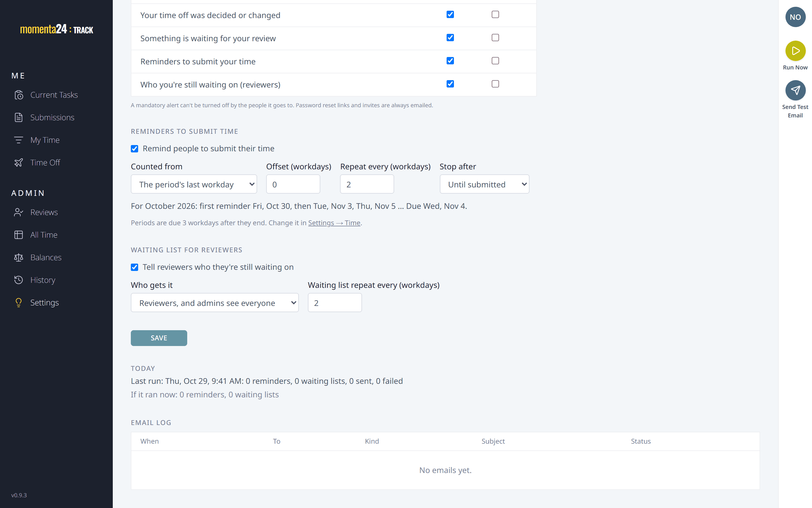Follow the Settings → Time link
This screenshot has width=812, height=508.
pyautogui.click(x=334, y=223)
